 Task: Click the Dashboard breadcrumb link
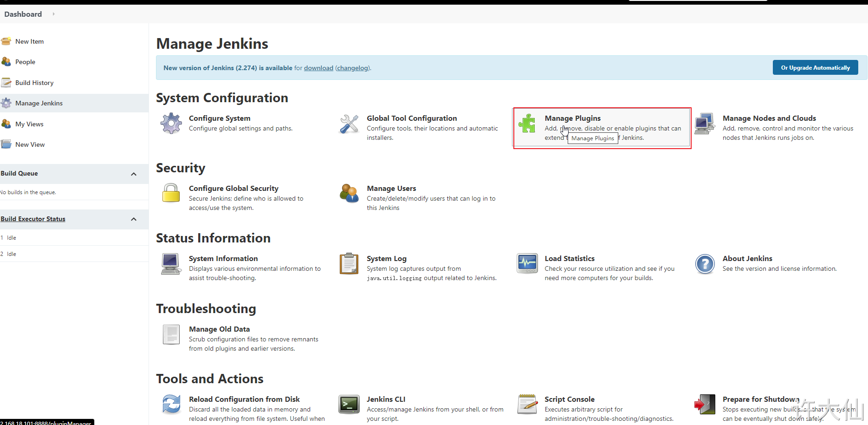coord(23,14)
